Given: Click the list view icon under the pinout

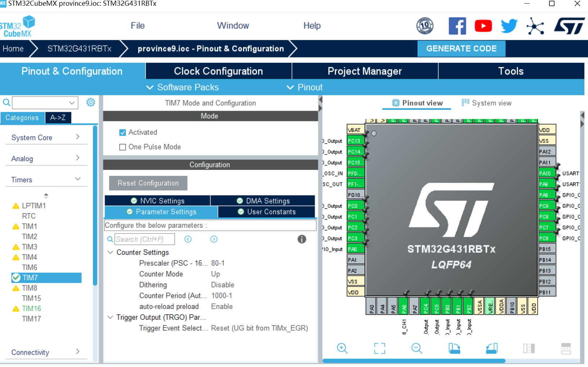Looking at the screenshot, I should (x=566, y=348).
